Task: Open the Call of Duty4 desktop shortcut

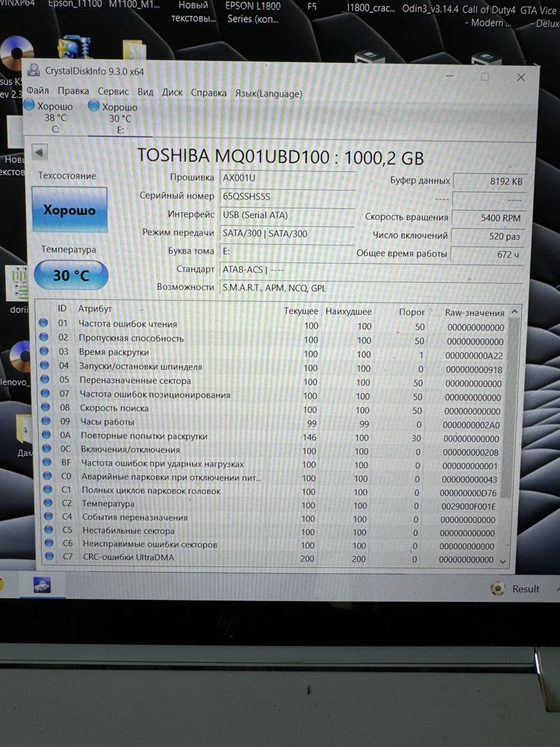Action: pos(488,15)
